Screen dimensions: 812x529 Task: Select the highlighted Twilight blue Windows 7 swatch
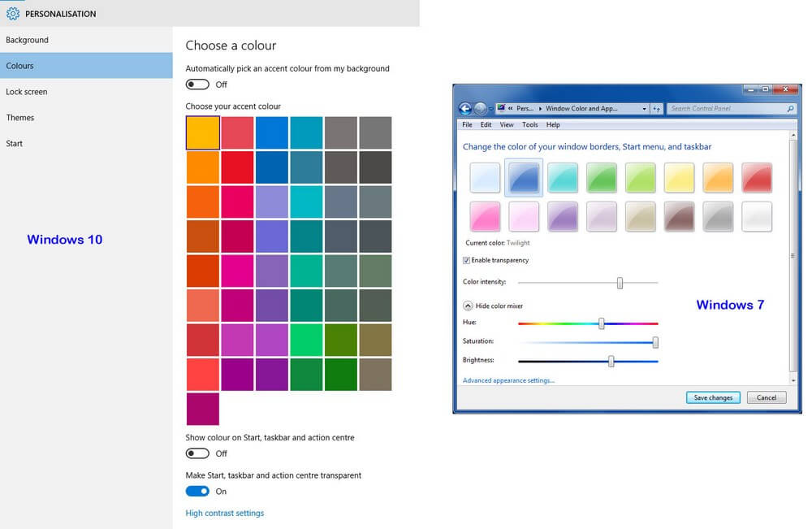(524, 178)
